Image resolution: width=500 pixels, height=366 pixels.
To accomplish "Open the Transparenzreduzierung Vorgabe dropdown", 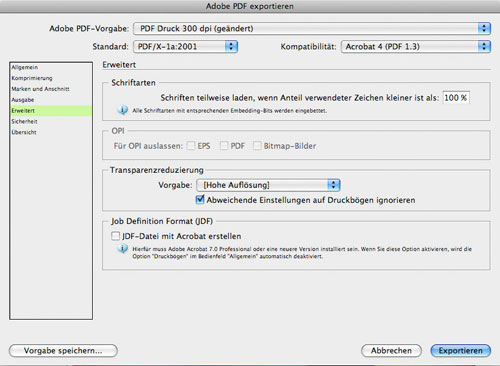I will (268, 185).
